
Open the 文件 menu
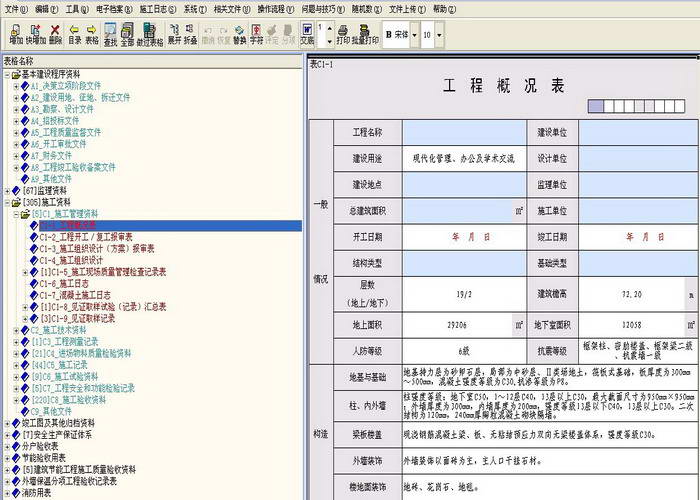click(16, 8)
